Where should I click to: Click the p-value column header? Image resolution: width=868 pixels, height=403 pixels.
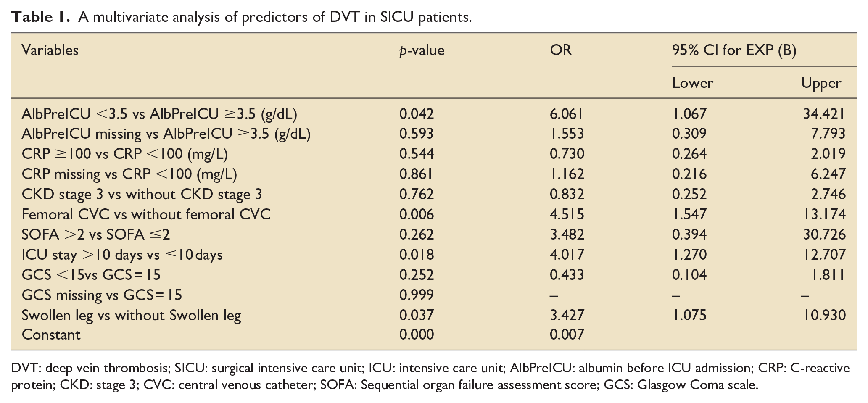point(422,51)
